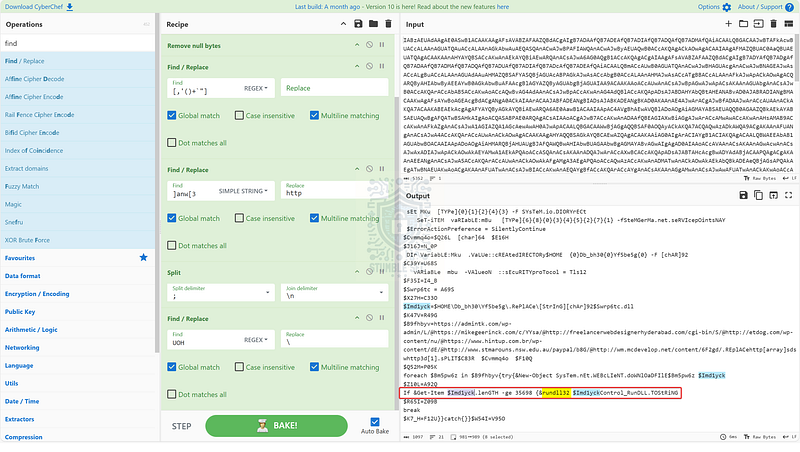The height and width of the screenshot is (452, 800).
Task: Select Find / Replace in operations list
Action: click(77, 61)
